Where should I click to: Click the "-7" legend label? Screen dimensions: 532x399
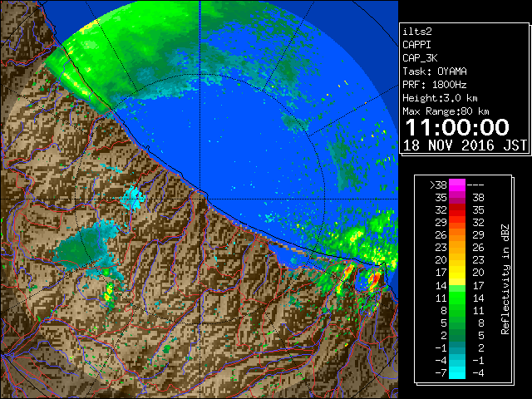(441, 373)
